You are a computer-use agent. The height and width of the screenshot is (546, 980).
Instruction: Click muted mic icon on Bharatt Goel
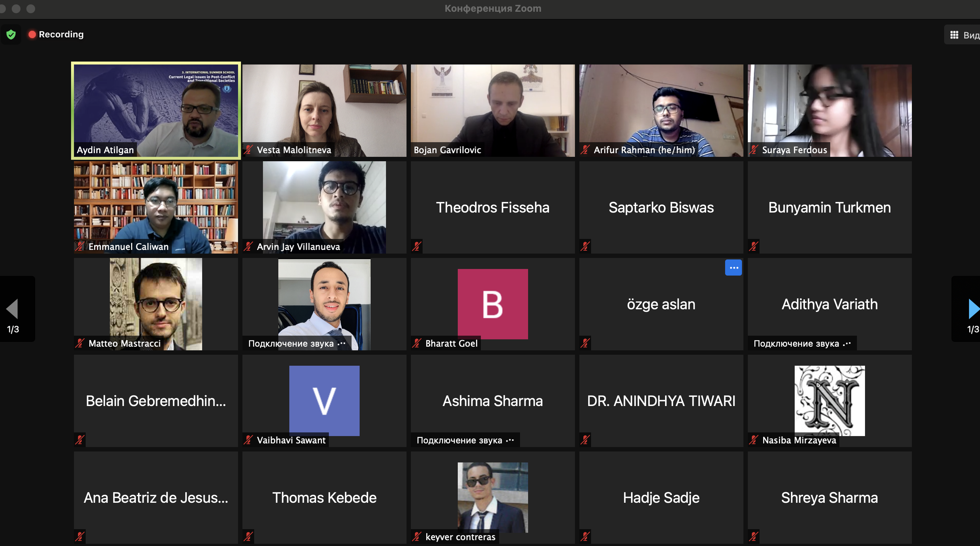[417, 343]
